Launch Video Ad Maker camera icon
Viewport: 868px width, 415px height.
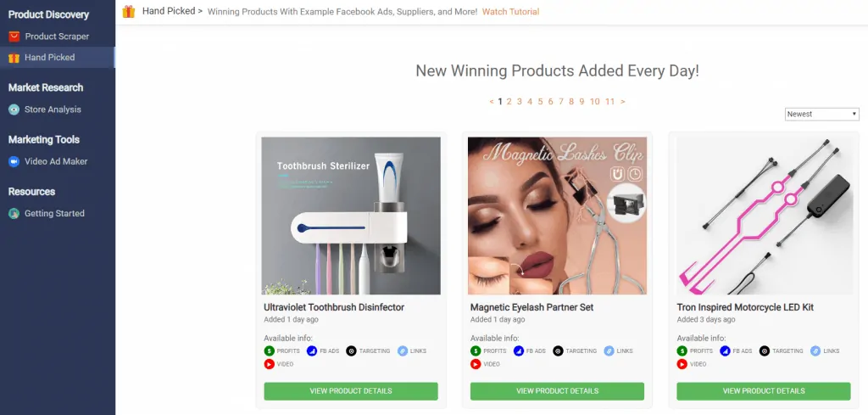pos(14,162)
